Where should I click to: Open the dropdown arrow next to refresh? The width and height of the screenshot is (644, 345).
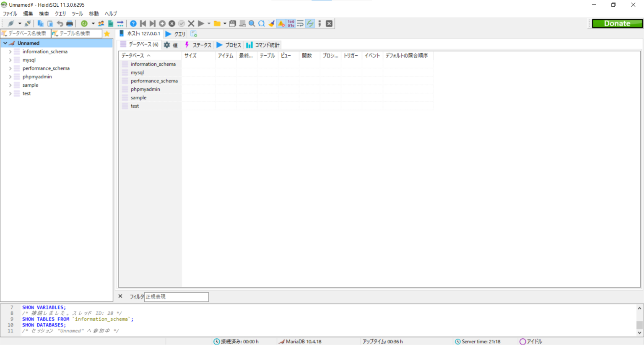click(93, 23)
